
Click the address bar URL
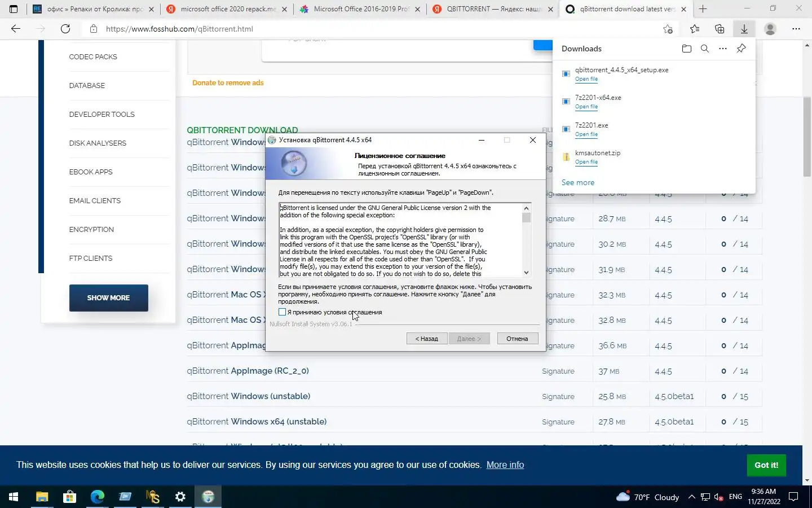coord(179,29)
